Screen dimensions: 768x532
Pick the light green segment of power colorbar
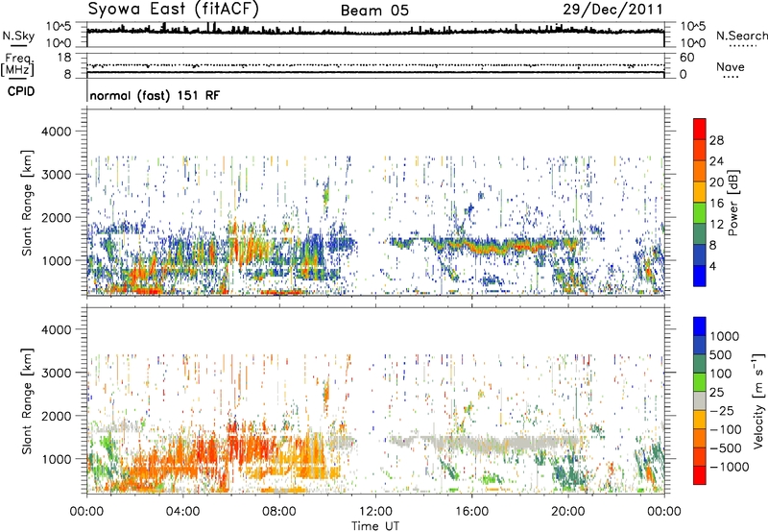700,213
